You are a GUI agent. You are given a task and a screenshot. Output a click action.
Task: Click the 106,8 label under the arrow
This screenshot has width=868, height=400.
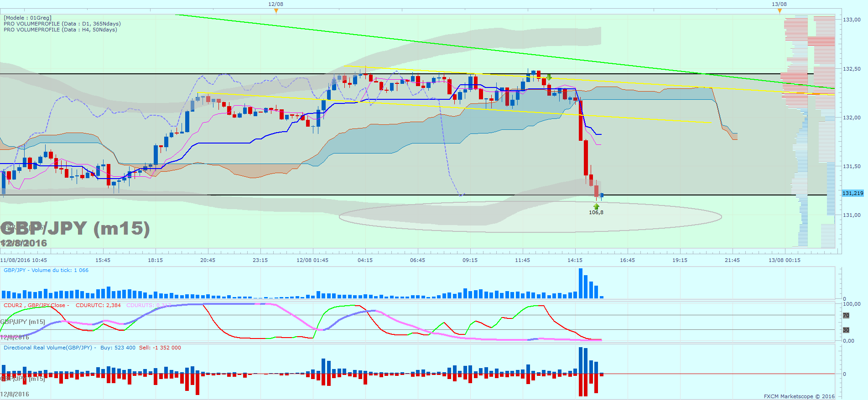point(596,212)
